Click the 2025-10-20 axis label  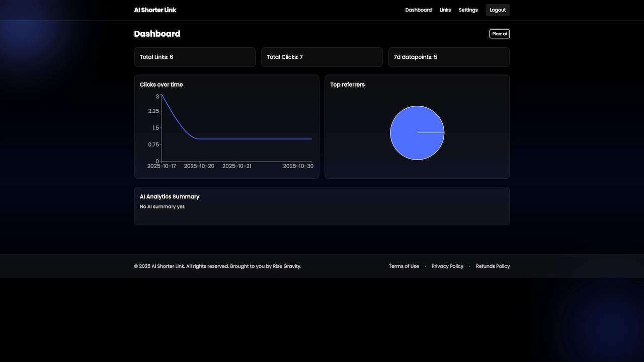point(199,166)
